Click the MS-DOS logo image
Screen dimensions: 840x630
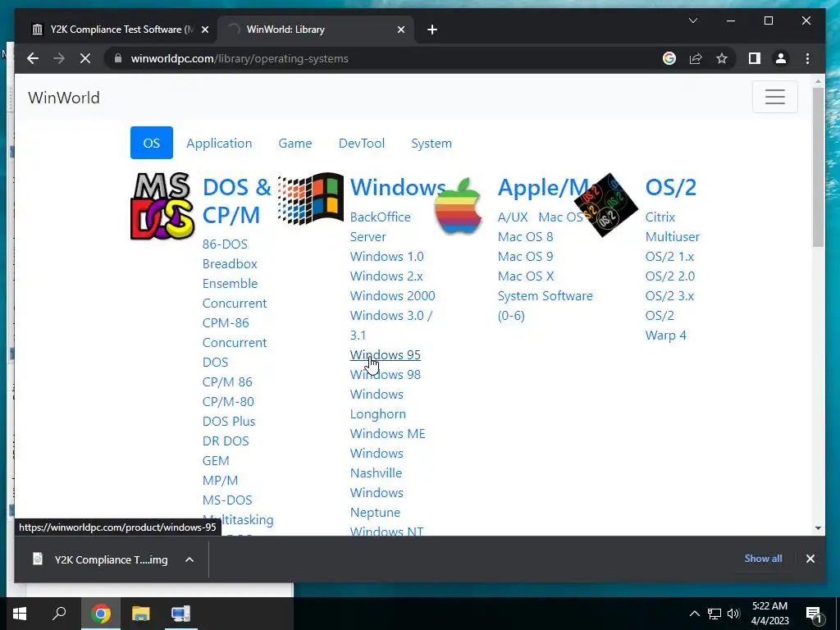pyautogui.click(x=162, y=206)
